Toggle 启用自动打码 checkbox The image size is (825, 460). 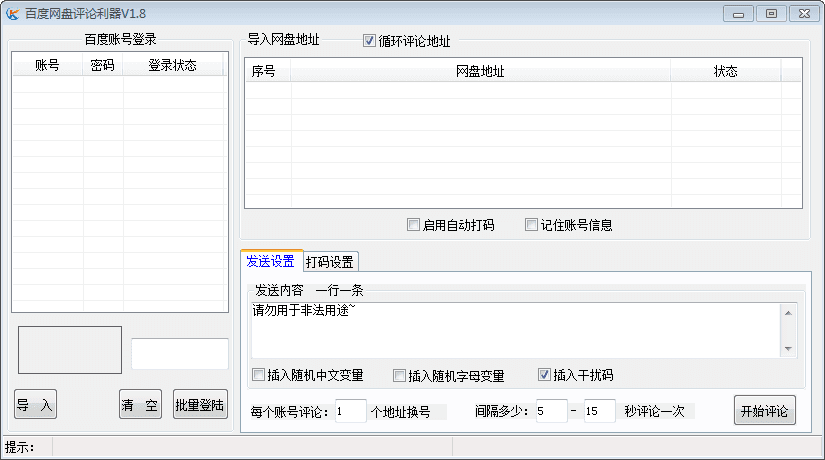[413, 225]
